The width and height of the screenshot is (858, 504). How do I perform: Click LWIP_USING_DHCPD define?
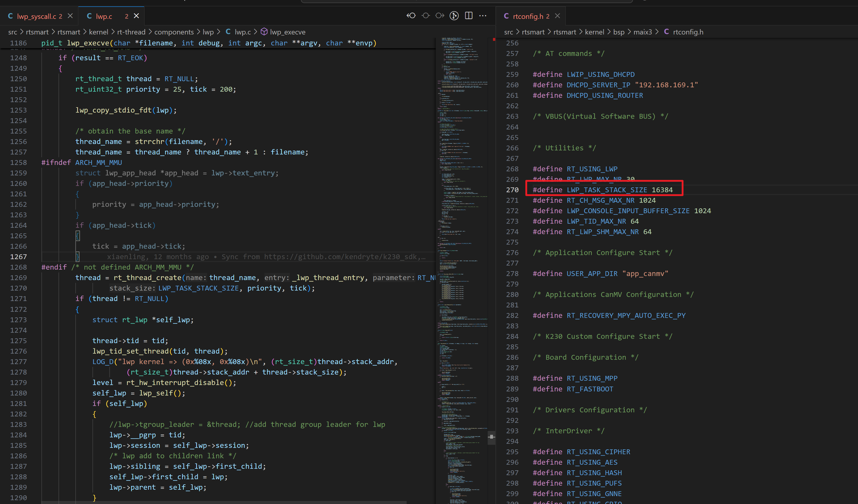pos(601,75)
